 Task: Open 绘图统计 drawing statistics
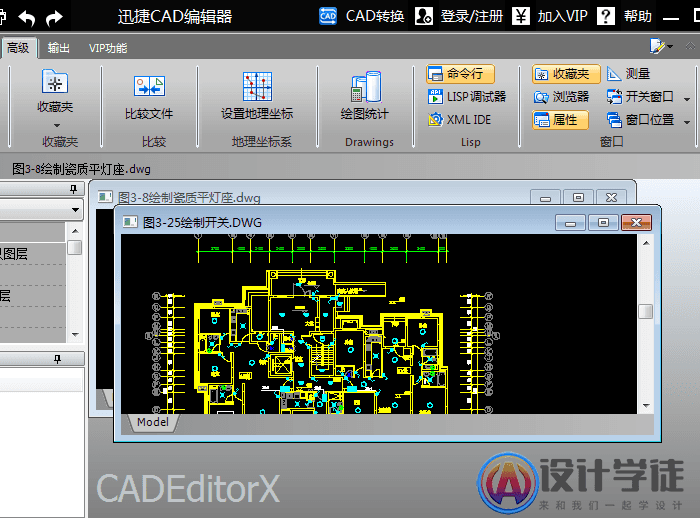(365, 96)
